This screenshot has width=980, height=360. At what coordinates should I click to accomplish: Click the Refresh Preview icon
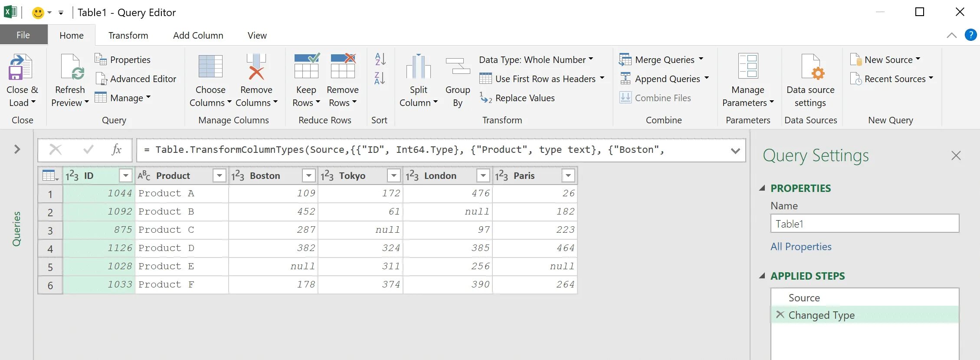click(72, 67)
